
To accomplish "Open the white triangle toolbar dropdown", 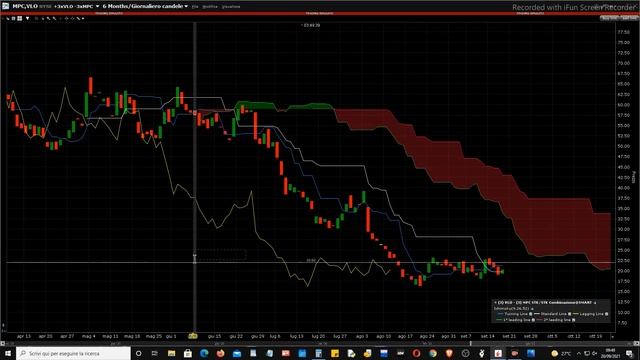I will click(x=28, y=18).
